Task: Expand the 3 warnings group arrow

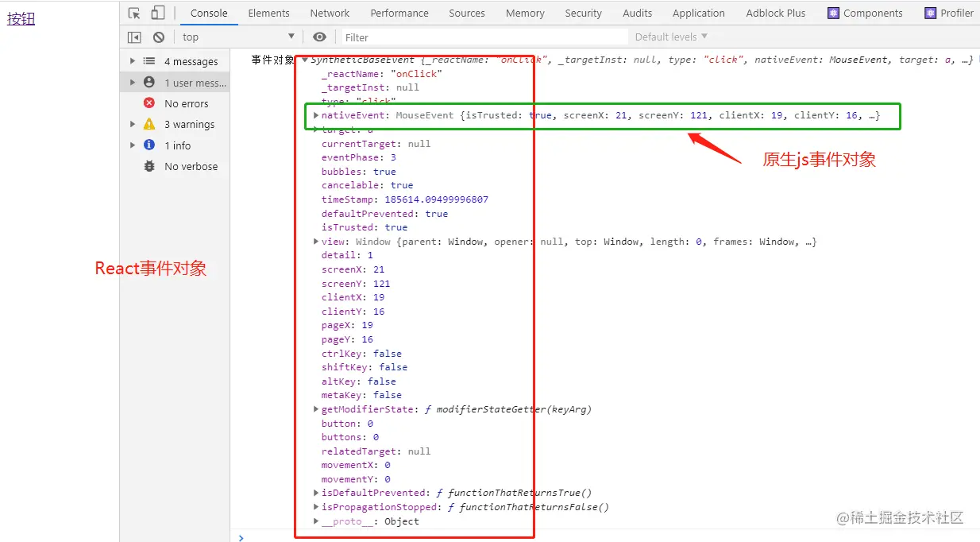Action: [x=133, y=124]
